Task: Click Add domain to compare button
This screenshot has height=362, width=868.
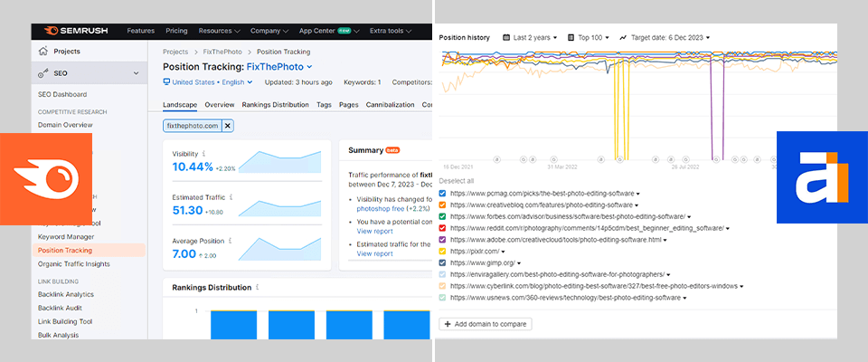Action: (486, 324)
